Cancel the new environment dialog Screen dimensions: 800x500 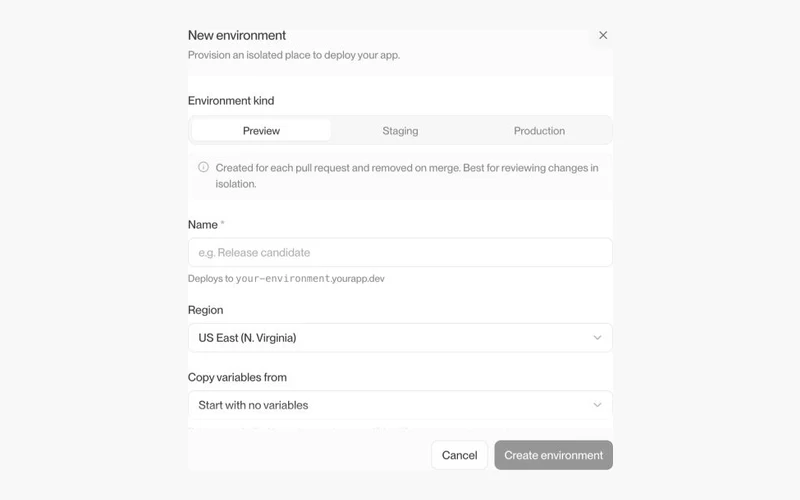(x=459, y=455)
